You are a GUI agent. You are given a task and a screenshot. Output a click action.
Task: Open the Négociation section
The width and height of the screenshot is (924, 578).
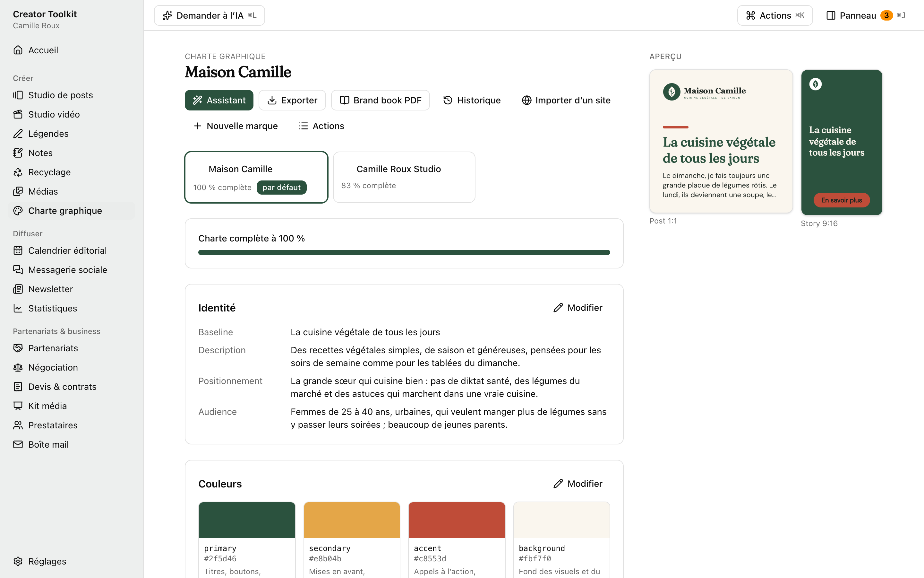click(x=72, y=367)
